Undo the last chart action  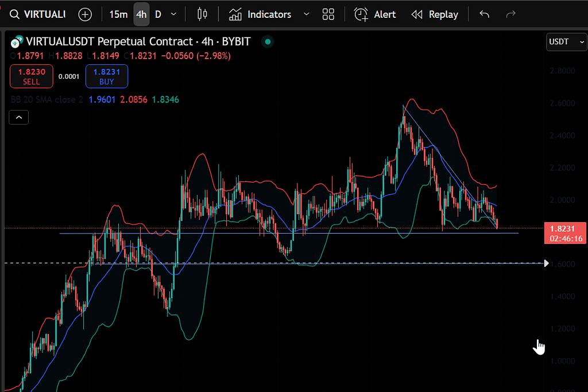tap(485, 14)
